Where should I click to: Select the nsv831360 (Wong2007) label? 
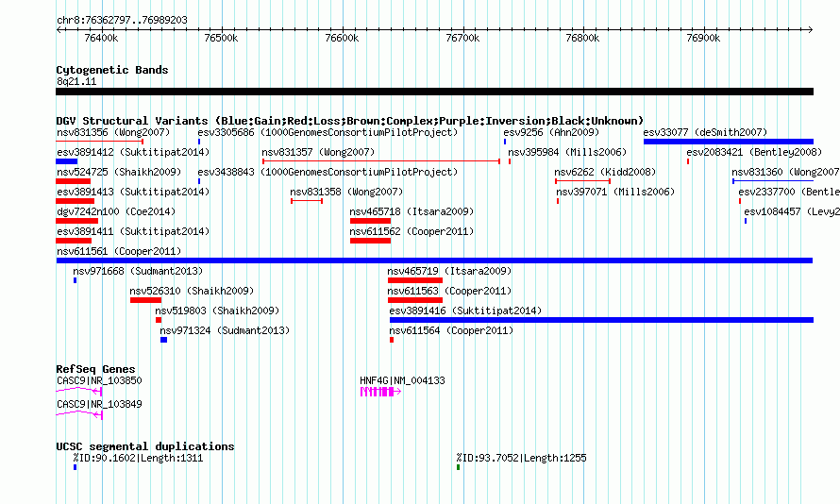pos(785,172)
